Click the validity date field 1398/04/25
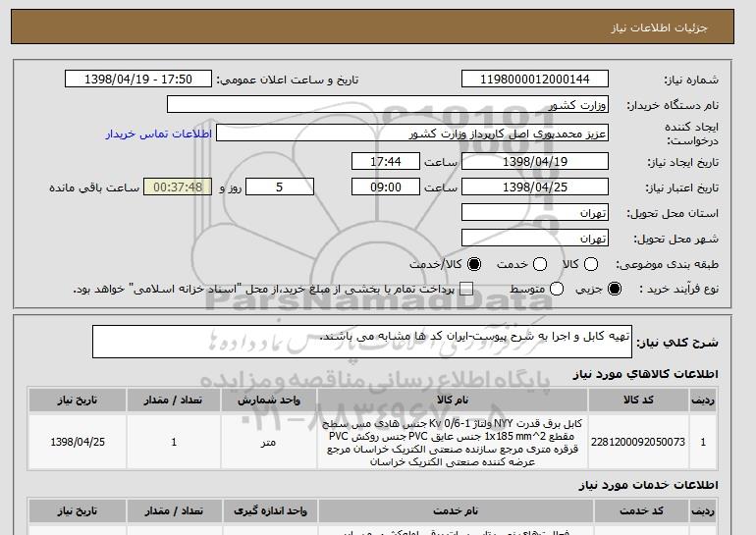The width and height of the screenshot is (756, 535). click(535, 187)
